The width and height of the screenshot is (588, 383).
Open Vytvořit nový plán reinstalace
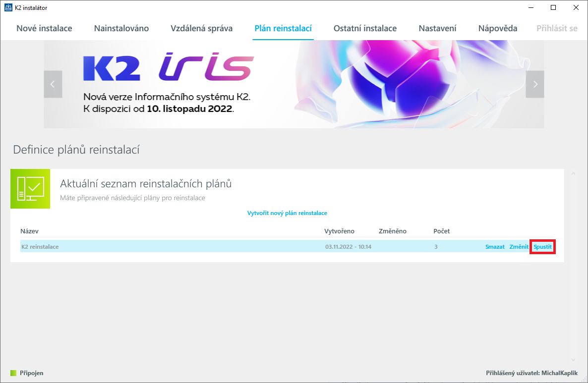pos(287,213)
